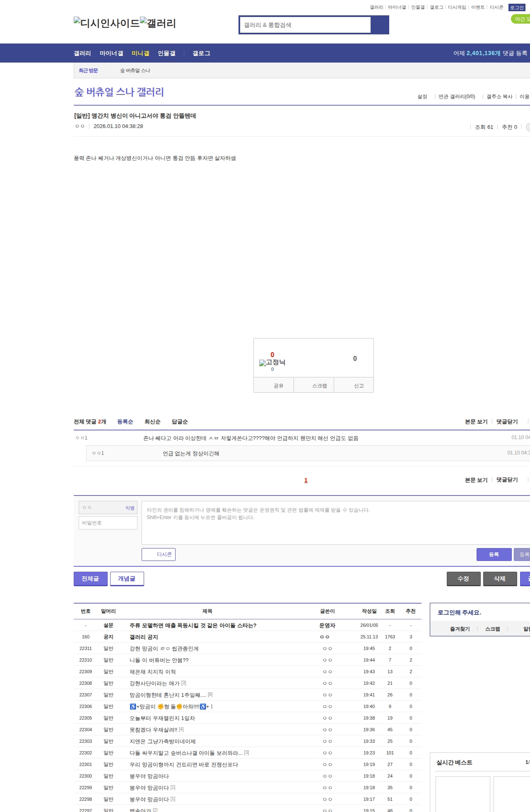Viewport: 530px width, 812px height.
Task: Open the 설정 dropdown in the gallery header
Action: (422, 97)
